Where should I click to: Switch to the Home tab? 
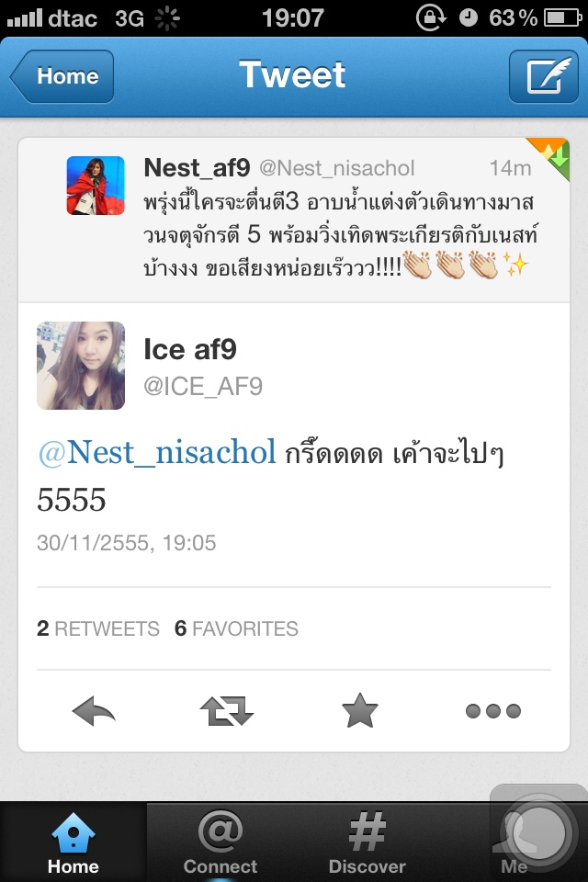click(73, 842)
